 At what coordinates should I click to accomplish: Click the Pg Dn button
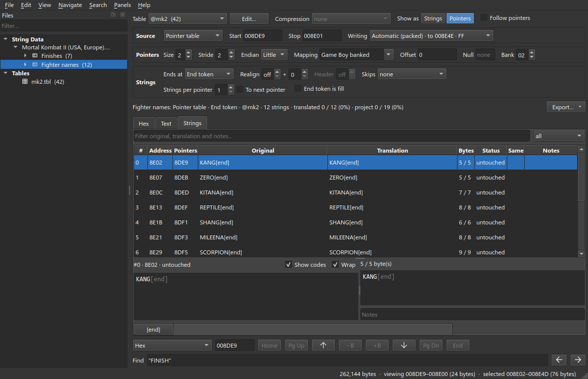tap(431, 345)
